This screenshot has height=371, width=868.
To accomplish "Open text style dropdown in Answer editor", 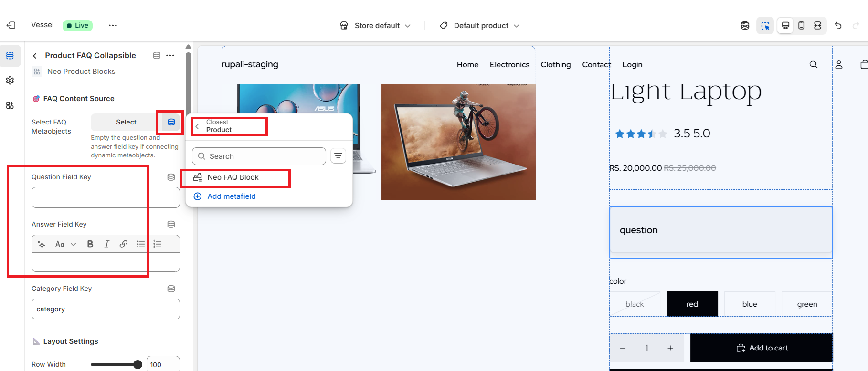I will (65, 244).
